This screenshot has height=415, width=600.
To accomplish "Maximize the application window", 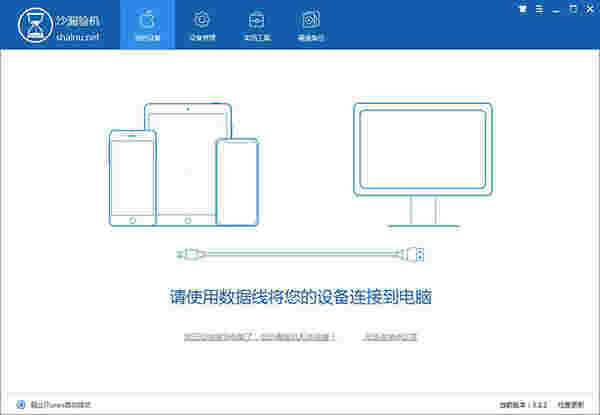I will 573,9.
